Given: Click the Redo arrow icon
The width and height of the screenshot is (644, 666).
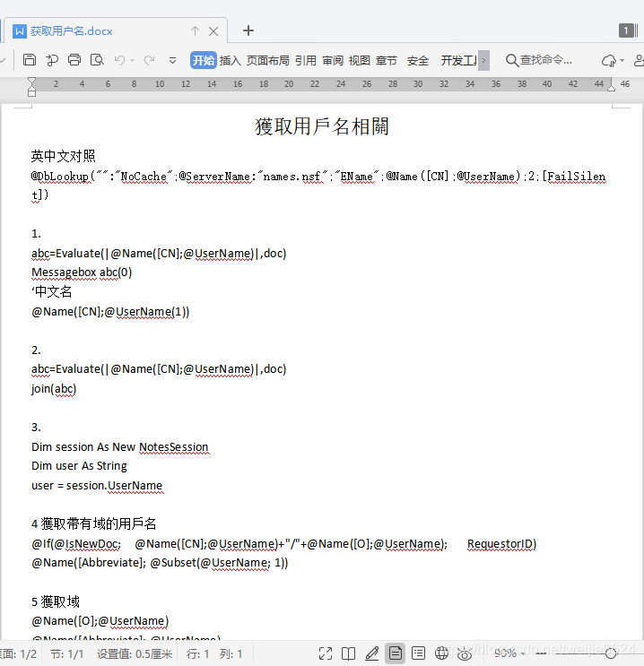Looking at the screenshot, I should pos(149,60).
